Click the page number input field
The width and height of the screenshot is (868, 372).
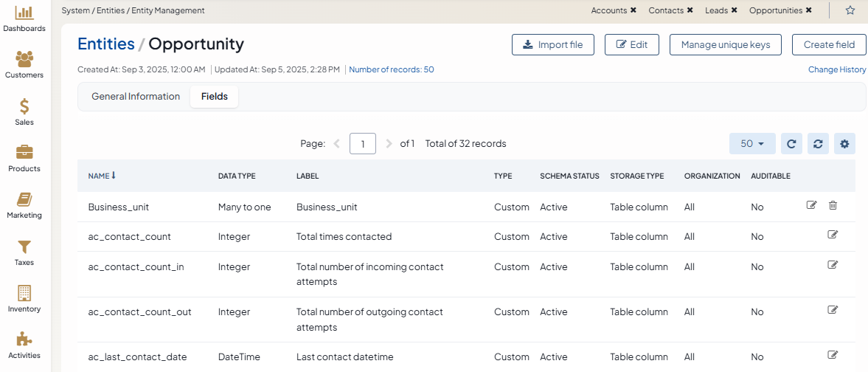[362, 144]
